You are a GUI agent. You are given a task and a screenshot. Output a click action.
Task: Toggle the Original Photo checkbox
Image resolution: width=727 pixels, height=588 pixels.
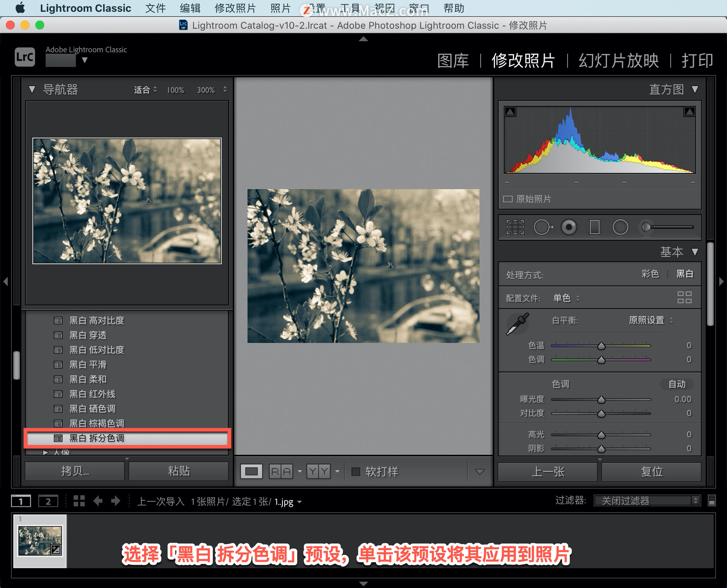tap(508, 199)
